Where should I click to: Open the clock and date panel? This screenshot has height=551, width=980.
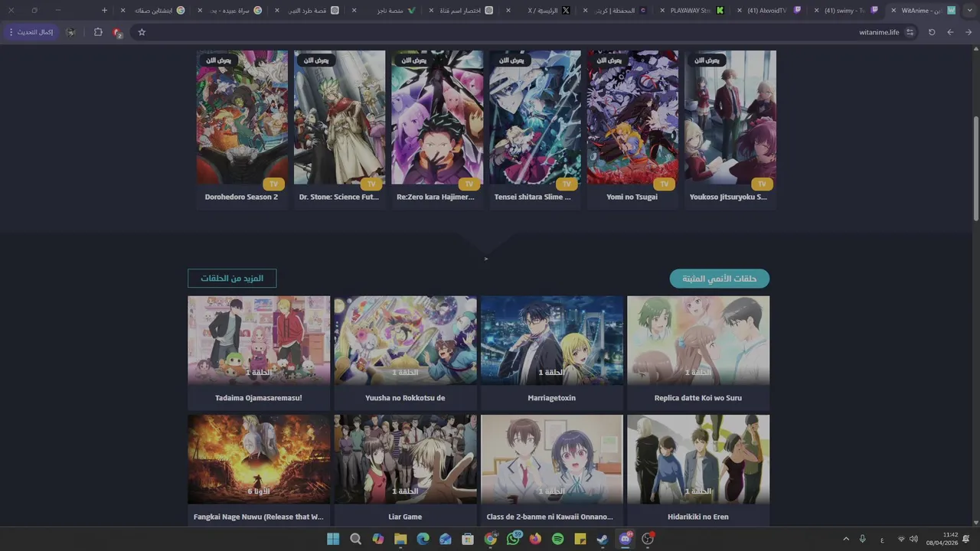click(942, 539)
